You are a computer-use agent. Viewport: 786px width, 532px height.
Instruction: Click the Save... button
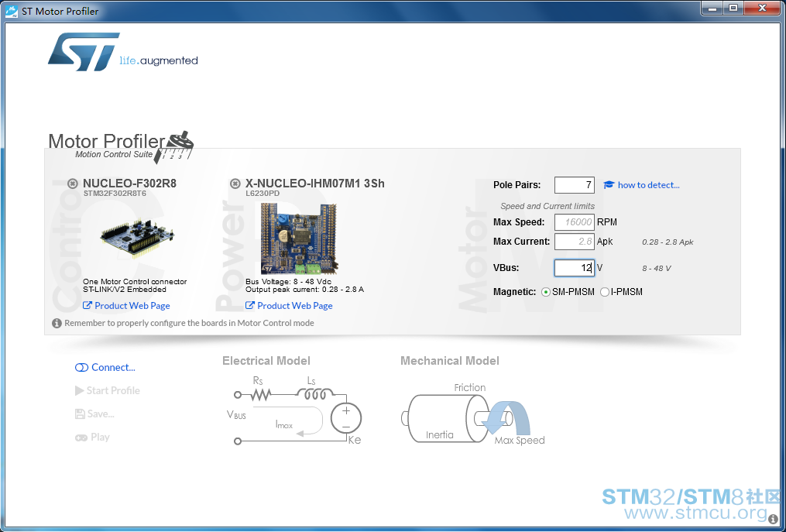94,414
